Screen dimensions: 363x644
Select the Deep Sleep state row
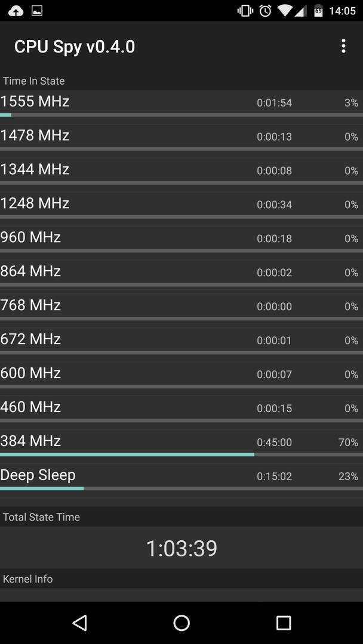point(181,478)
